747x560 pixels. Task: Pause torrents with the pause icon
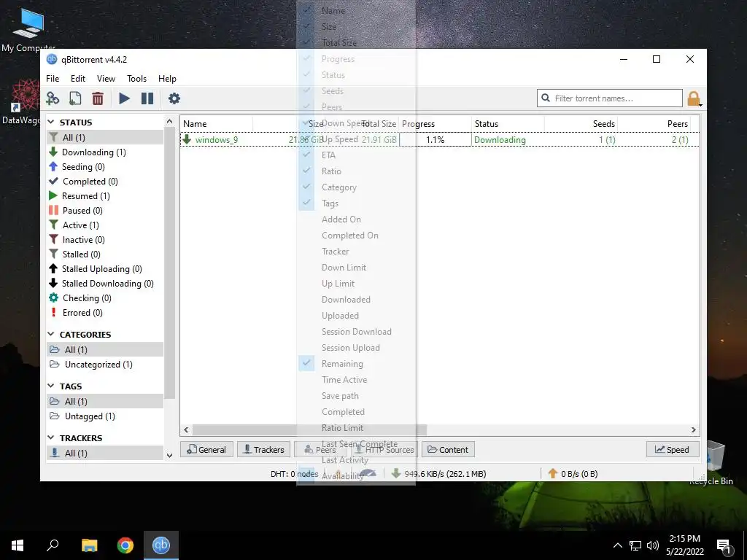coord(147,98)
